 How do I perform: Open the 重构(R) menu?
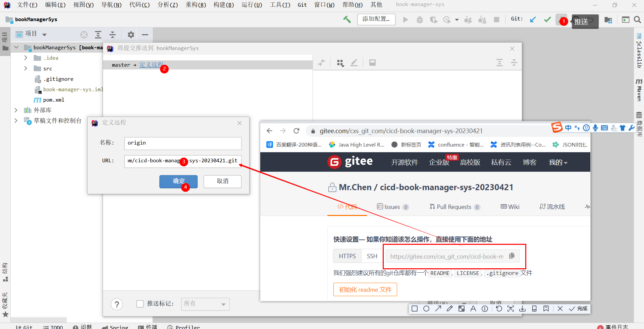pyautogui.click(x=196, y=5)
